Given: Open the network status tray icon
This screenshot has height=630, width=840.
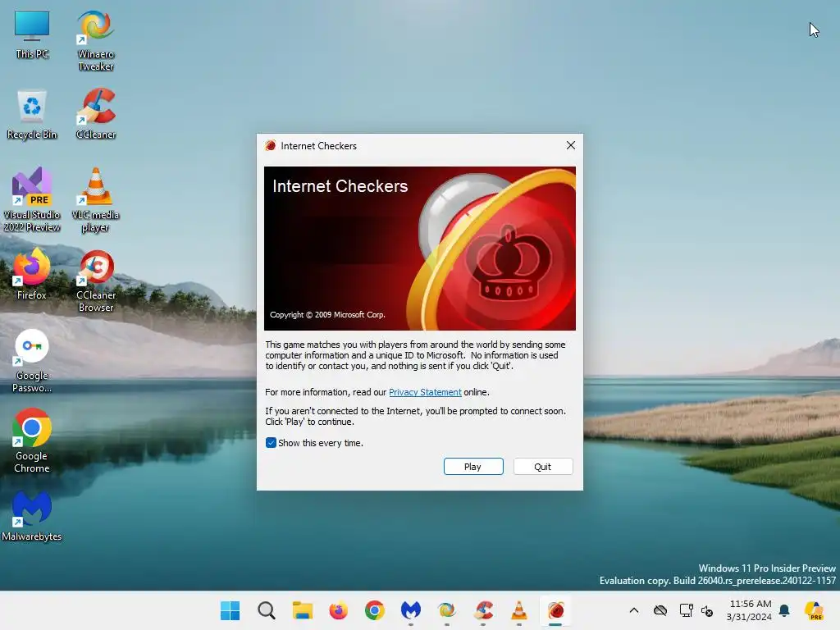Looking at the screenshot, I should click(686, 610).
